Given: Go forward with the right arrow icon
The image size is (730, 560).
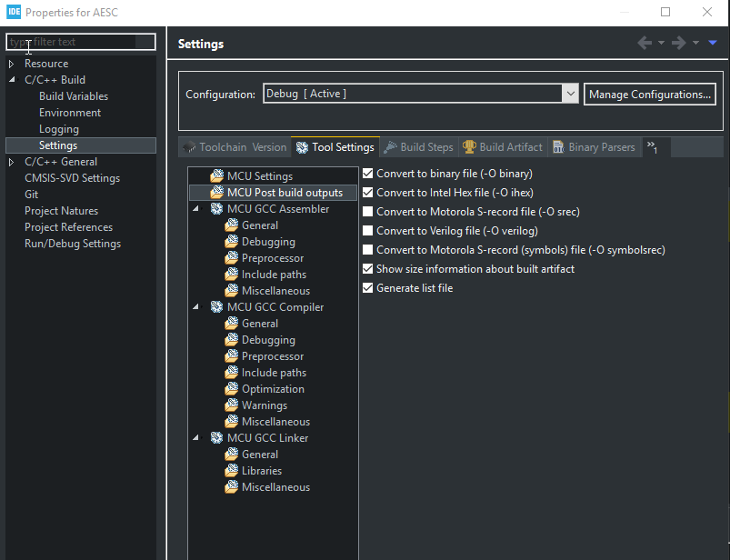Looking at the screenshot, I should [x=679, y=43].
